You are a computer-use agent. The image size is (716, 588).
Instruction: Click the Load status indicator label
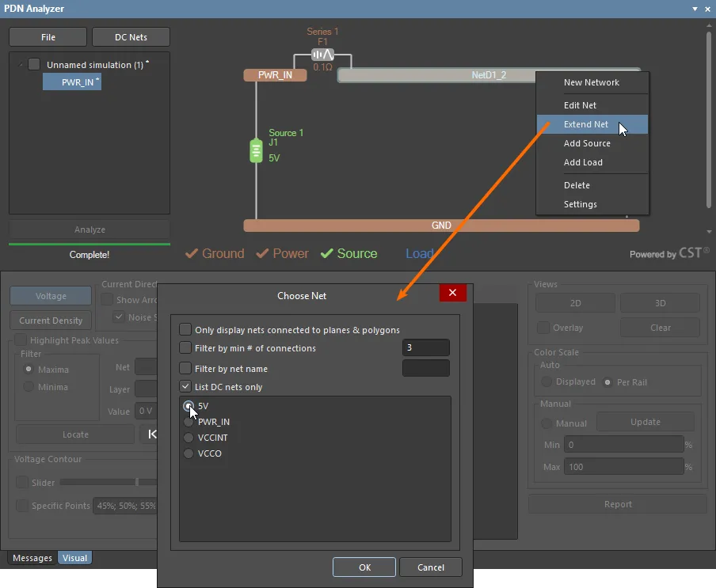(420, 253)
